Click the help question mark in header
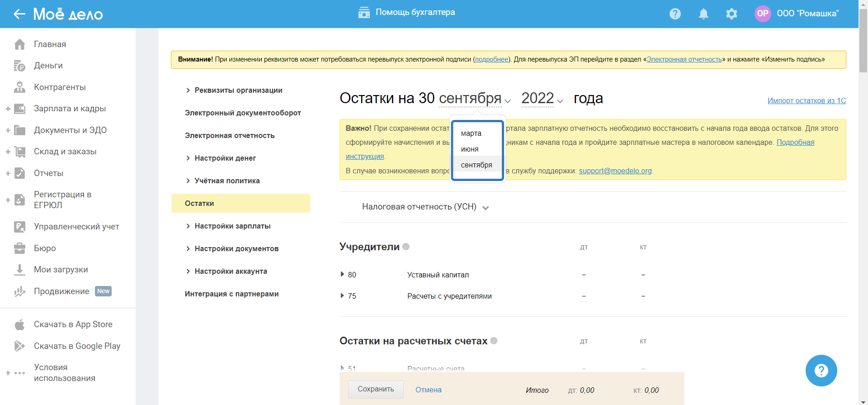The height and width of the screenshot is (405, 868). (675, 14)
